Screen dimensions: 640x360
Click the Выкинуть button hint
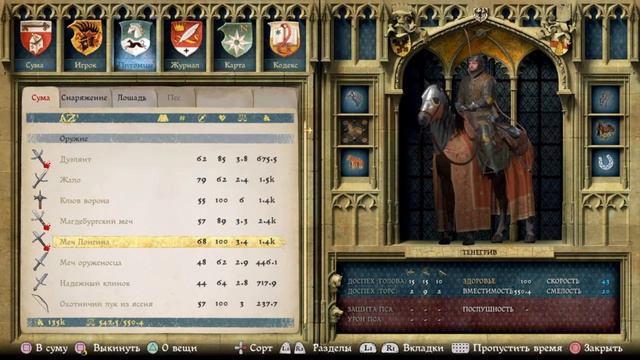(108, 348)
